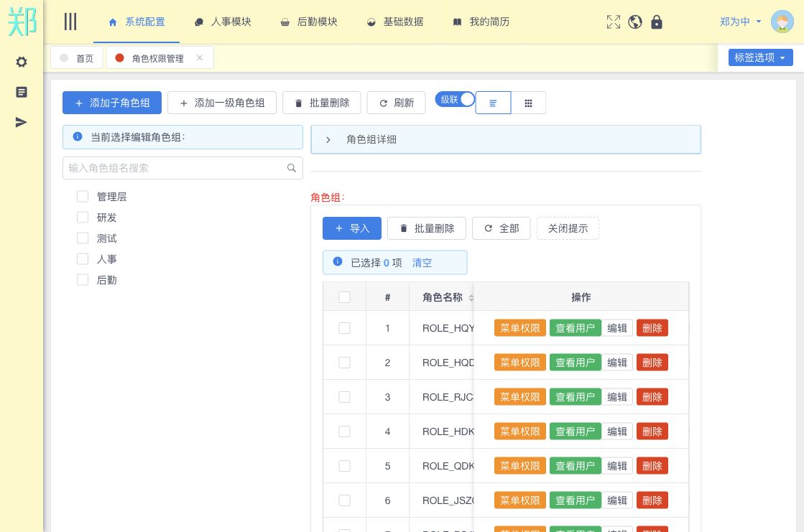Check the 后勤 checkbox
Screen dimensions: 804x532
tap(83, 280)
